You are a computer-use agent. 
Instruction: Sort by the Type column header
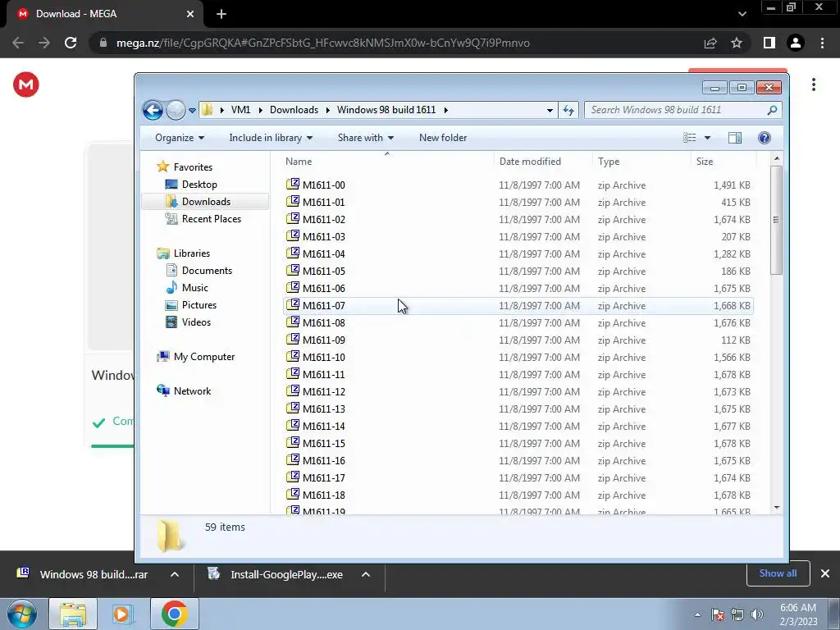tap(609, 162)
